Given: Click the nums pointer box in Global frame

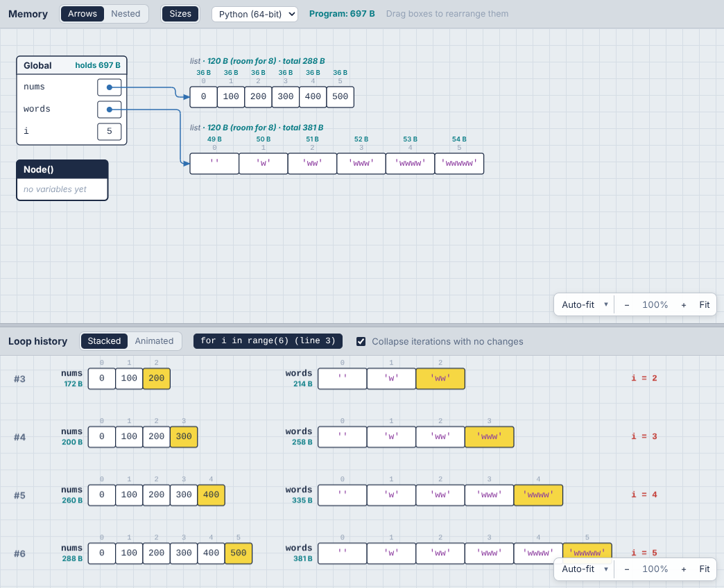Looking at the screenshot, I should point(110,87).
